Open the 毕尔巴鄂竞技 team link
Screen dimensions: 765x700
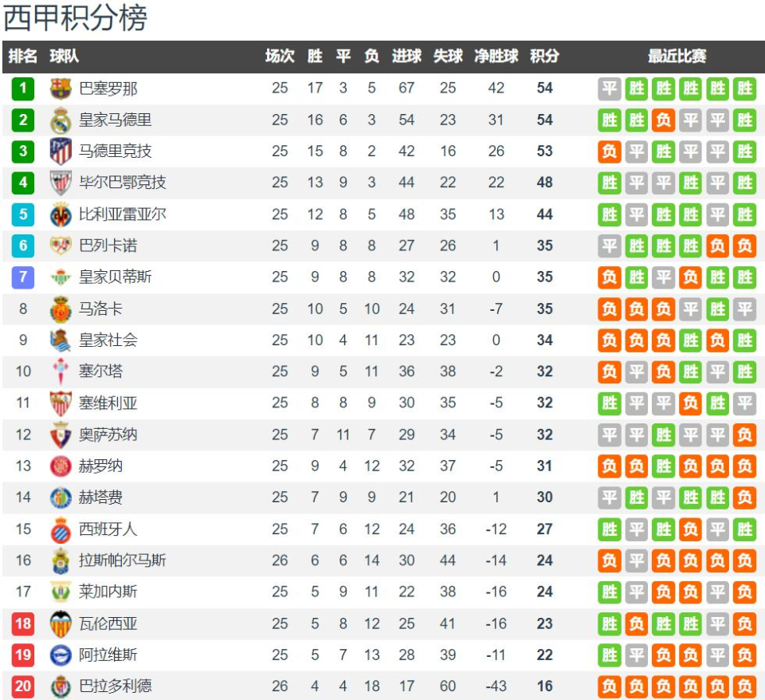click(x=123, y=183)
